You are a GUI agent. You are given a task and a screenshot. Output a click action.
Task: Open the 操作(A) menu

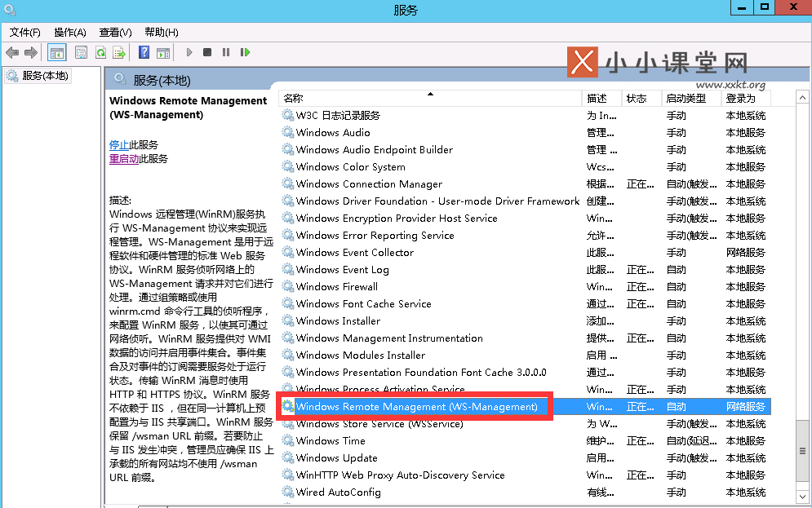pos(70,32)
